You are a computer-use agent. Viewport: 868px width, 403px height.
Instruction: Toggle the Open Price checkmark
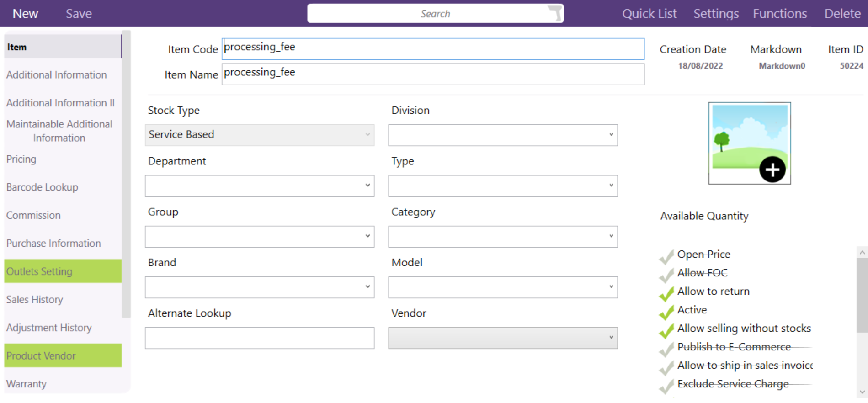[666, 256]
